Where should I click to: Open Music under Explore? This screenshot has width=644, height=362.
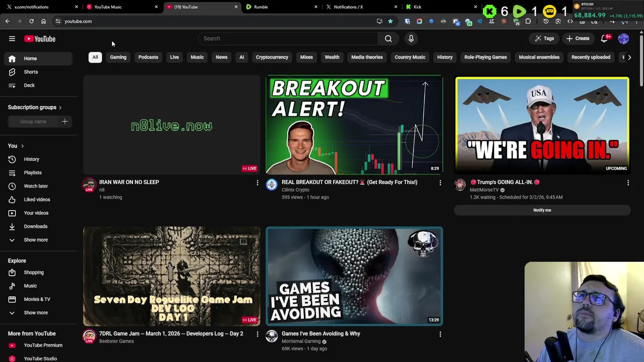click(x=39, y=286)
